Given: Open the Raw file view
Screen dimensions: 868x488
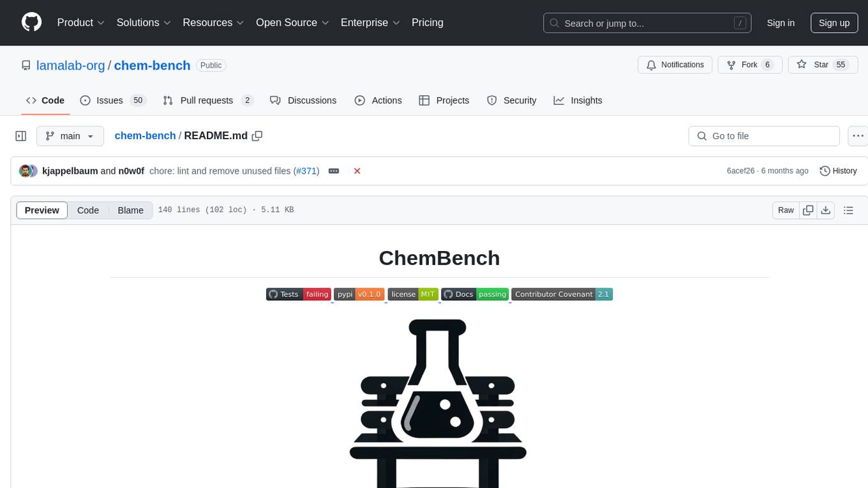Looking at the screenshot, I should pyautogui.click(x=786, y=210).
